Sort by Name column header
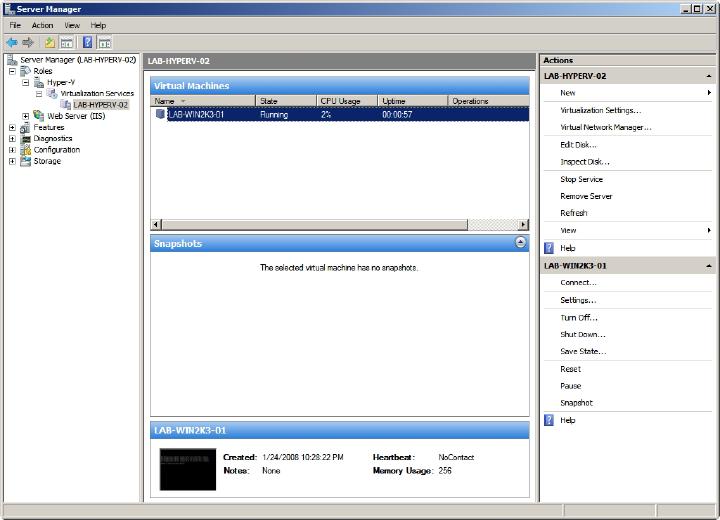This screenshot has height=520, width=720. pyautogui.click(x=203, y=101)
